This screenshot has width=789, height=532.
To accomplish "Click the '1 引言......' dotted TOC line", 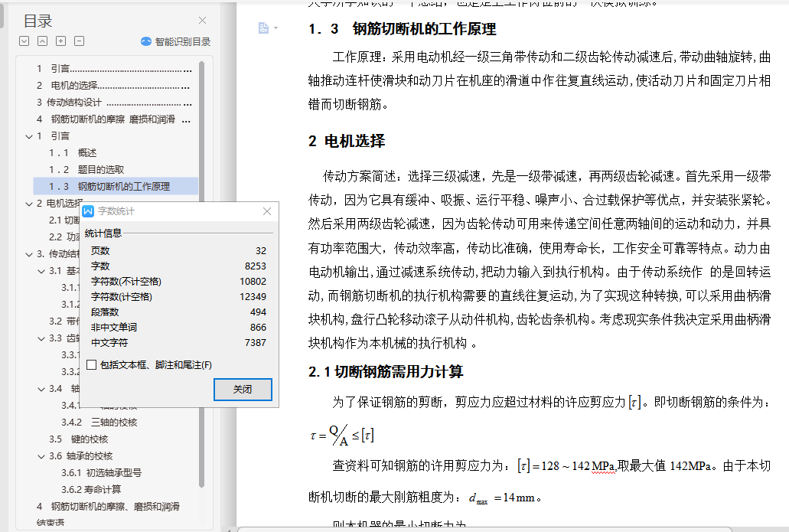I will [114, 68].
